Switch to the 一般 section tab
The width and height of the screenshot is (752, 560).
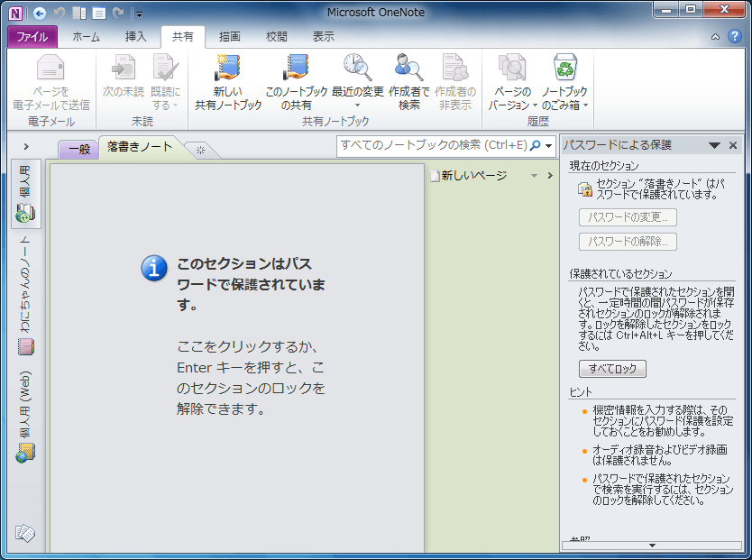(x=79, y=150)
